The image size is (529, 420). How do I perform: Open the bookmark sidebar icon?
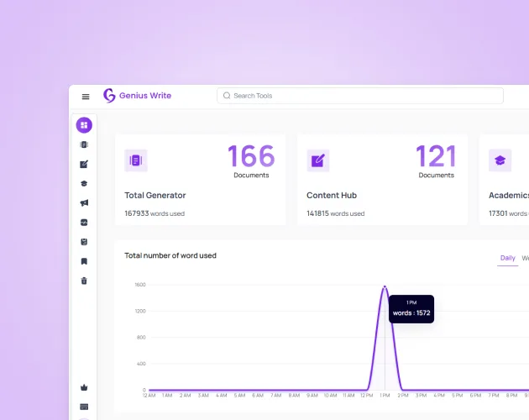(84, 261)
